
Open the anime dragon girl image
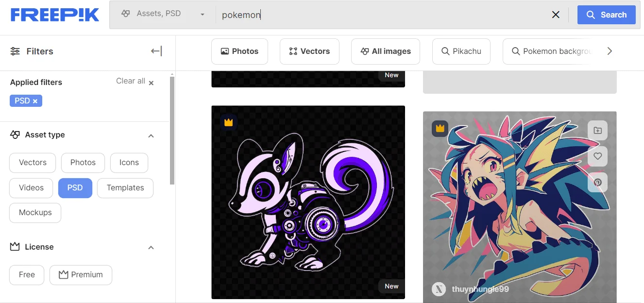[520, 207]
